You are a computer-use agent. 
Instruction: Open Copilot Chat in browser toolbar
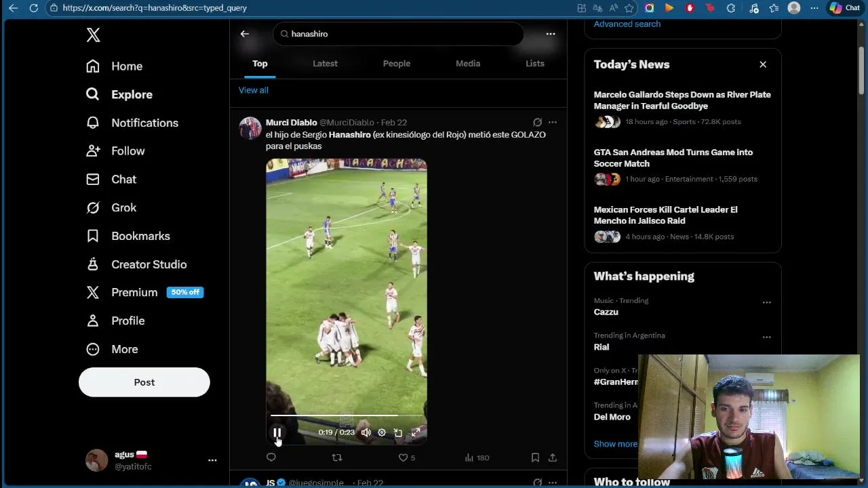[x=845, y=8]
